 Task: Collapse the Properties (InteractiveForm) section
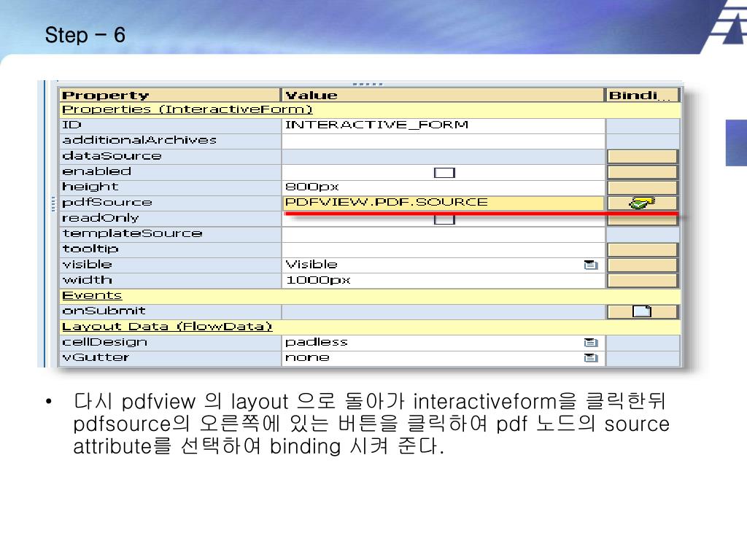click(x=187, y=109)
